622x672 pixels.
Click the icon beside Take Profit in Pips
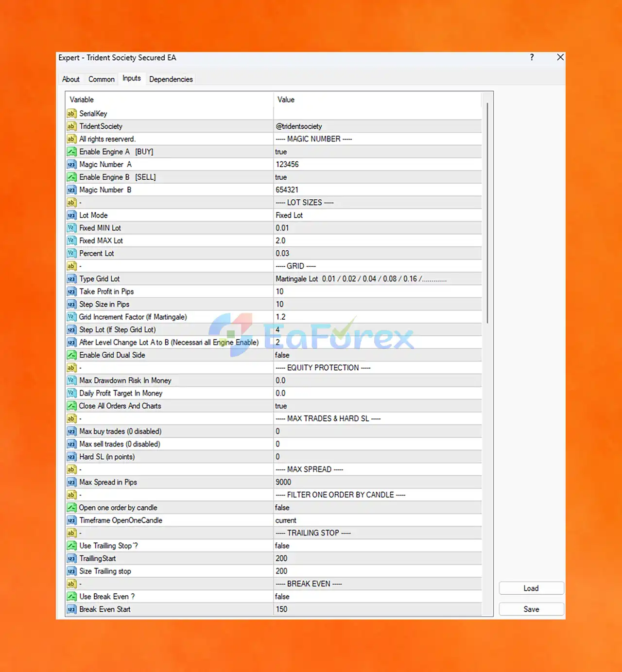tap(71, 292)
